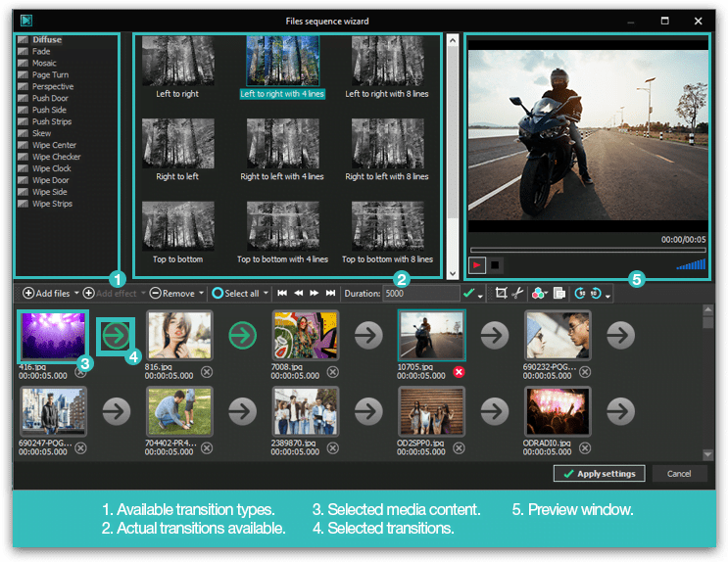This screenshot has height=562, width=728.
Task: Open color effects dropdown arrow
Action: 546,295
